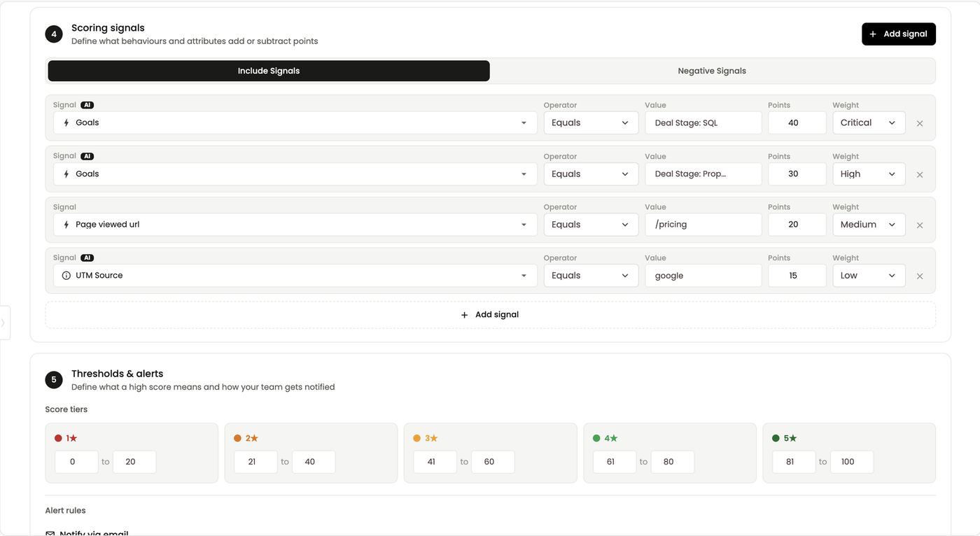Click the envelope icon next to Notify via email

tap(50, 534)
